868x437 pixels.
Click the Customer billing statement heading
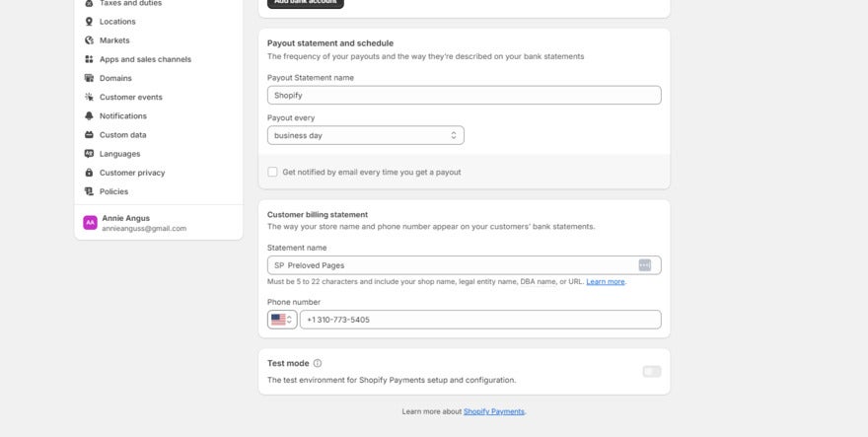click(318, 215)
